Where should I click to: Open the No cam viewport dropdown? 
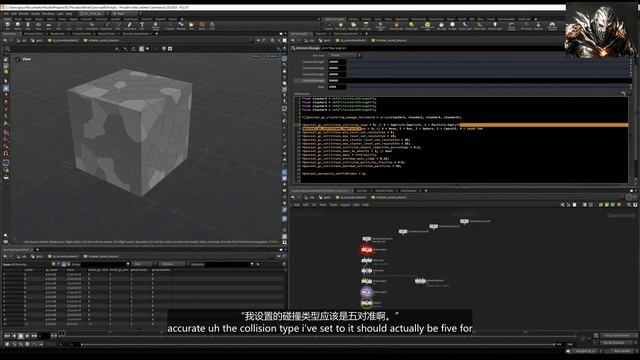[x=272, y=56]
